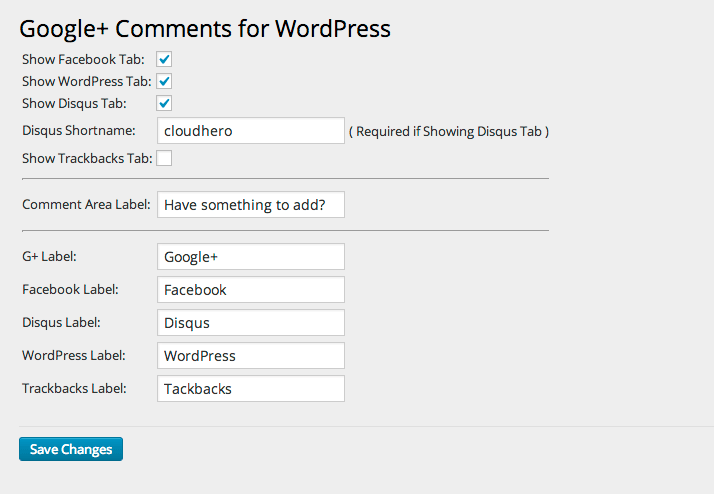The image size is (714, 494).
Task: Click the 'Show Trackbacks Tab:' label text
Action: tap(87, 158)
